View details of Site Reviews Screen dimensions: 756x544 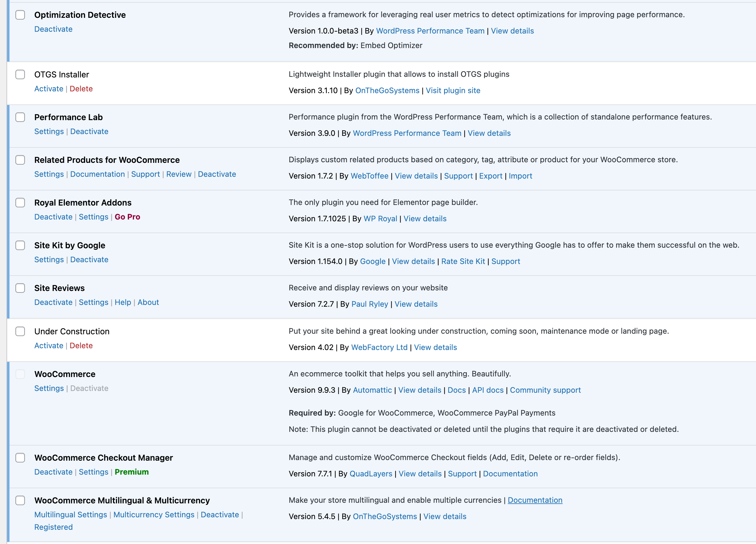point(416,304)
